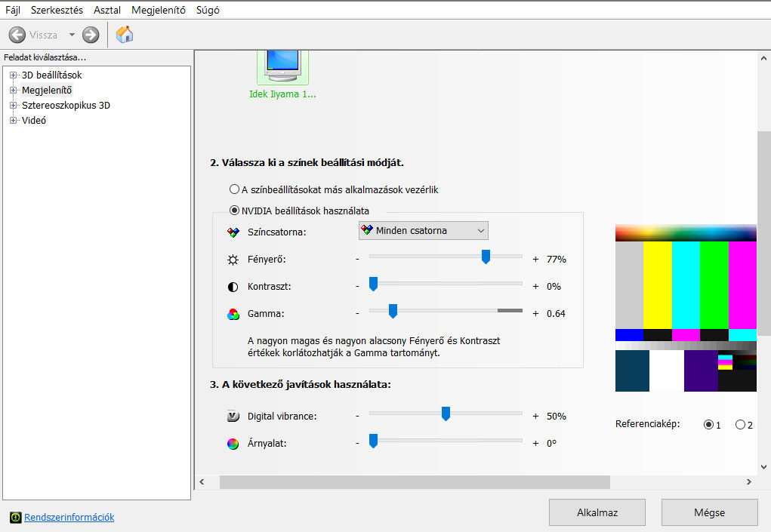The image size is (771, 532).
Task: Click the horizontal scrollbar thumb
Action: tap(415, 482)
